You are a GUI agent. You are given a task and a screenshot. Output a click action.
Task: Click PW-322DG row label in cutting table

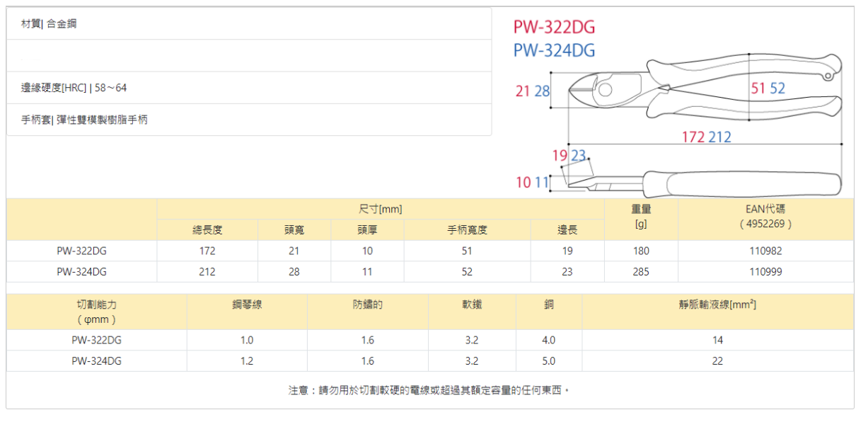point(97,340)
